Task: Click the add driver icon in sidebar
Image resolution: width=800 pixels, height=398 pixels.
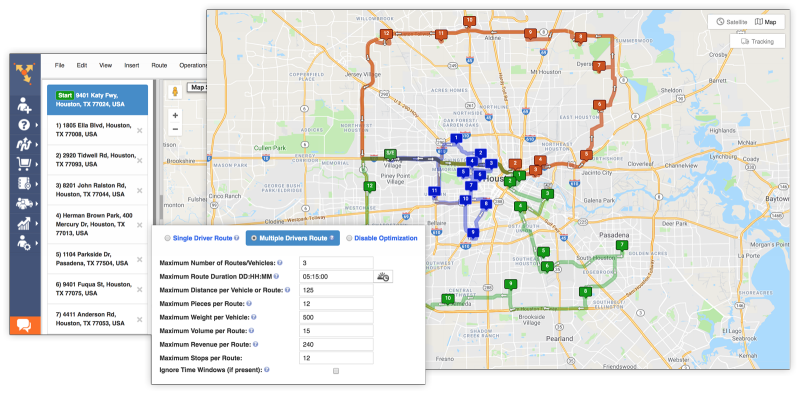Action: coord(24,105)
